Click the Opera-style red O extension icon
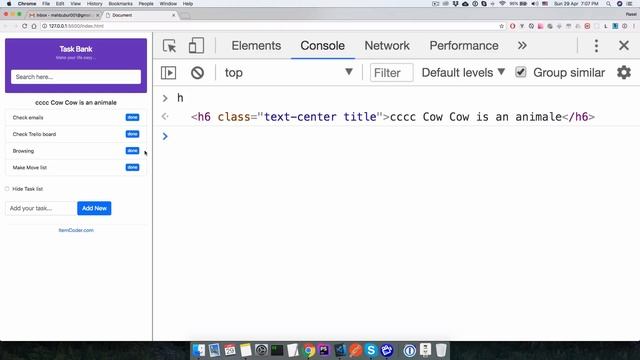This screenshot has height=360, width=640. point(512,26)
